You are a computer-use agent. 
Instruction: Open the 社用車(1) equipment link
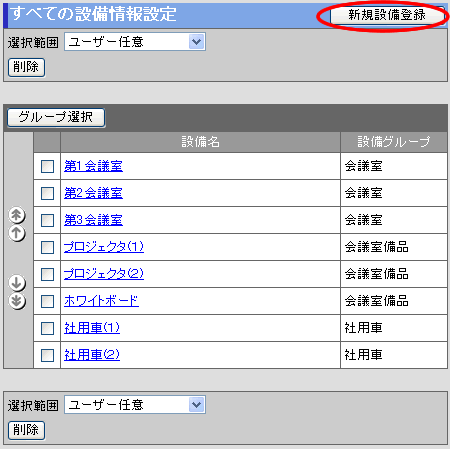(92, 328)
